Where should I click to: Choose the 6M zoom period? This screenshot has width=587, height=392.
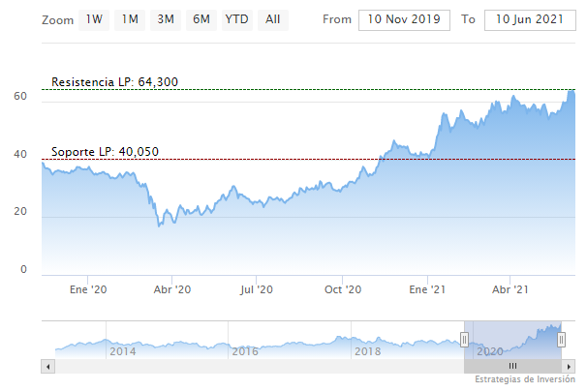[201, 19]
